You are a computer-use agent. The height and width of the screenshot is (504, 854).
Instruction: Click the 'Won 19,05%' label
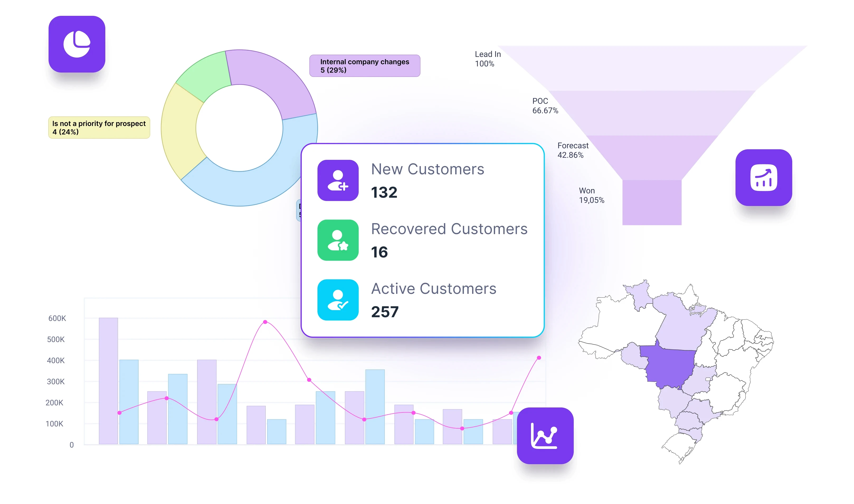[x=592, y=196]
